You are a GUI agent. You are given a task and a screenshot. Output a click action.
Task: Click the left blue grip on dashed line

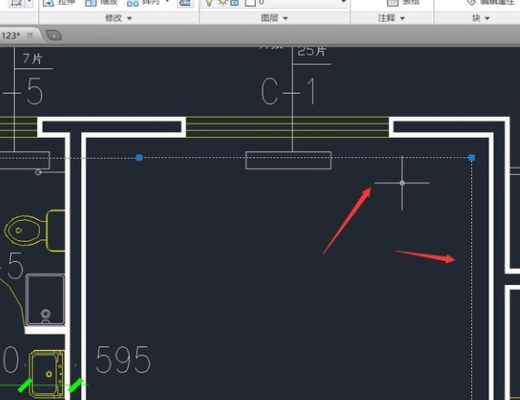139,157
